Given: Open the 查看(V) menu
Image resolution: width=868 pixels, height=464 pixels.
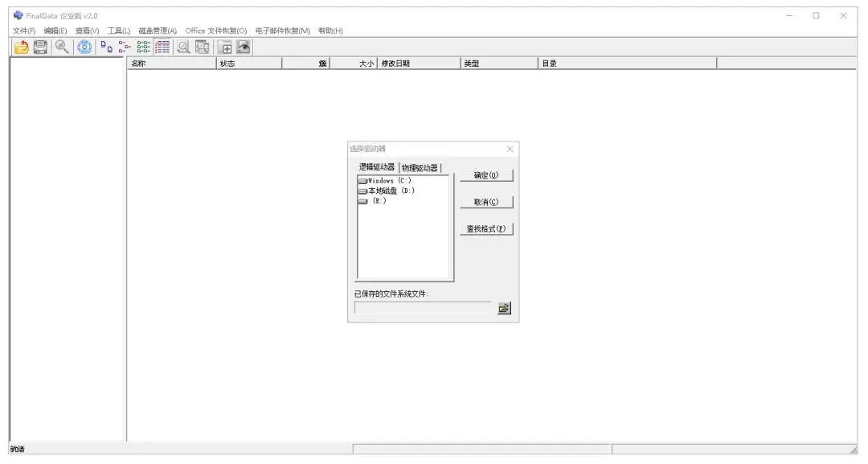Looking at the screenshot, I should point(87,31).
